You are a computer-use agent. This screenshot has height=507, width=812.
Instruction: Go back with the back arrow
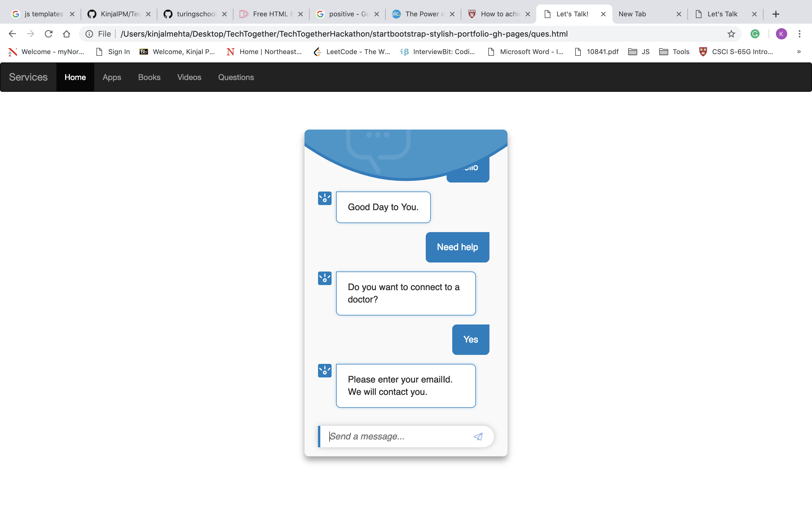click(x=12, y=34)
